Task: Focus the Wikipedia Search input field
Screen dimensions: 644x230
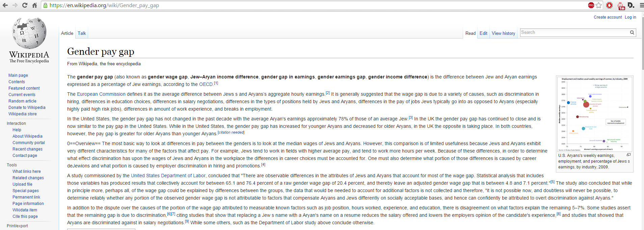Action: coord(574,32)
